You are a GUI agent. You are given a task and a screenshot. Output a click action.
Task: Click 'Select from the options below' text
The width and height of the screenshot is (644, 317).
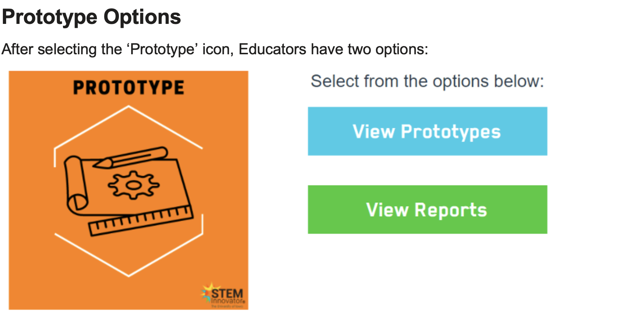427,81
